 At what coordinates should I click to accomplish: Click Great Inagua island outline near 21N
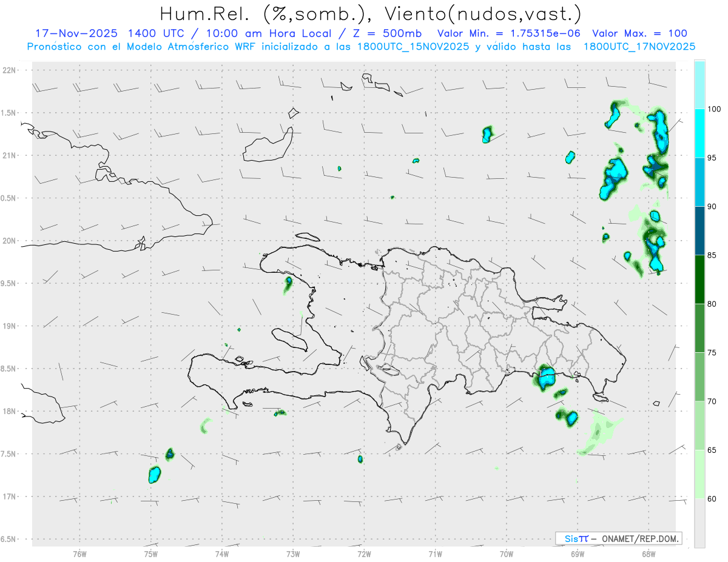click(x=267, y=145)
